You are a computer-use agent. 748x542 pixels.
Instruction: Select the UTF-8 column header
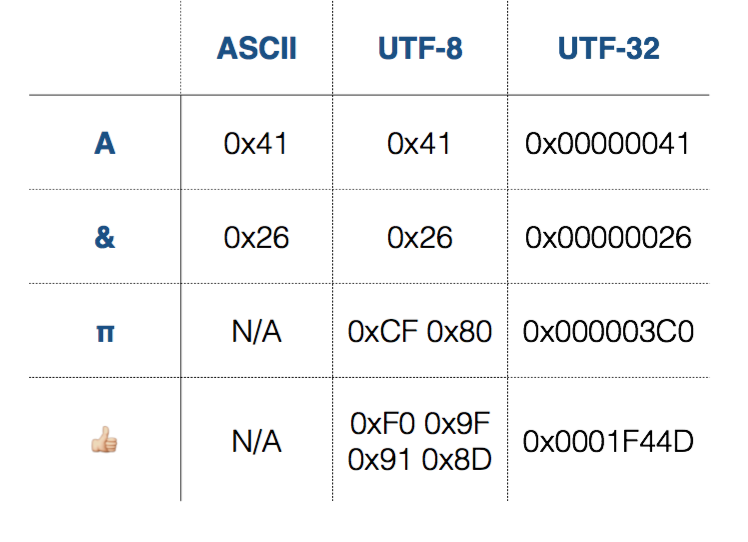pos(420,49)
